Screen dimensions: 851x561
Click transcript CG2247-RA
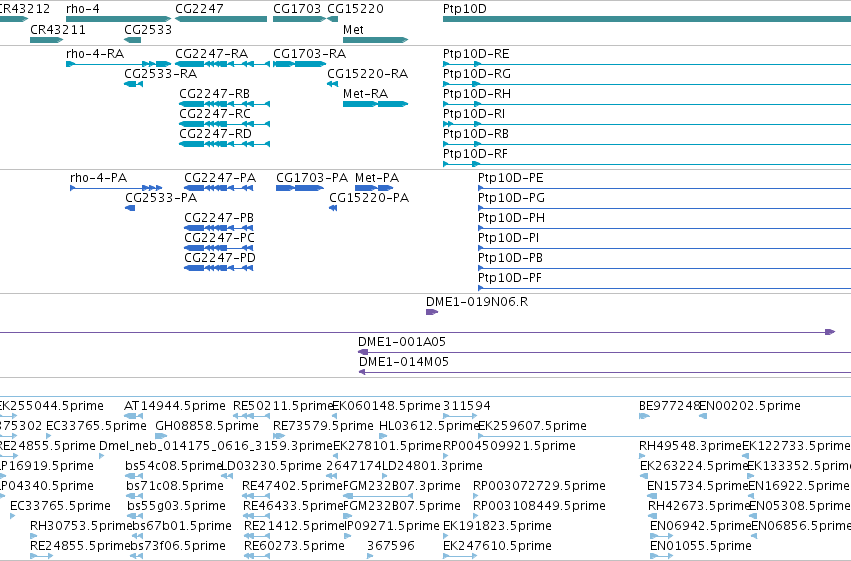click(x=223, y=64)
